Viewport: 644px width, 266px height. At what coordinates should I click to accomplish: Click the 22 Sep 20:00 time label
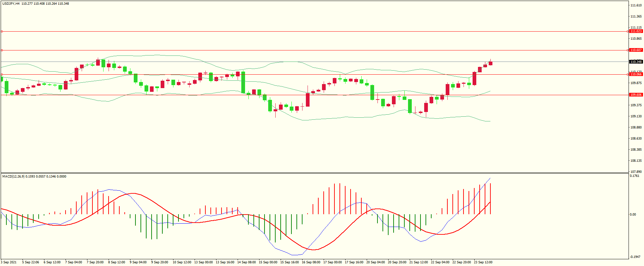click(x=461, y=262)
